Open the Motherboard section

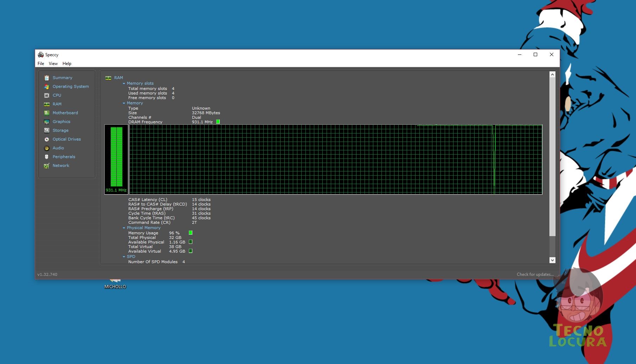click(65, 113)
